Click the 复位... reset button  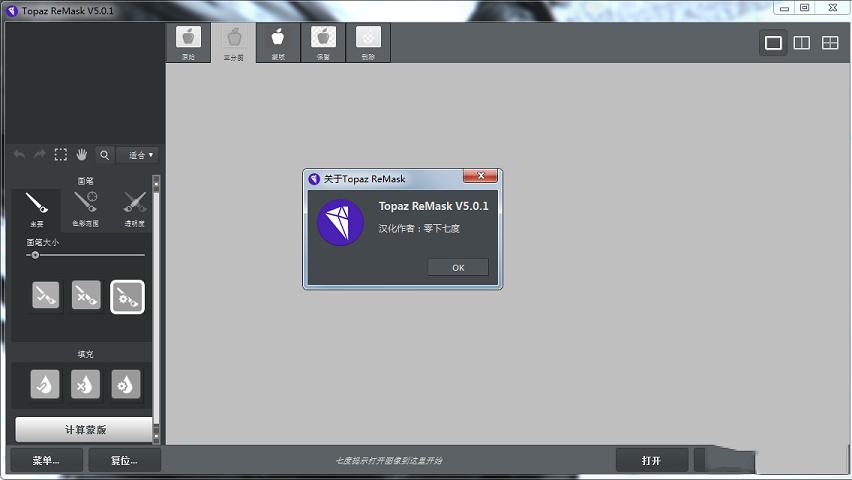[124, 460]
